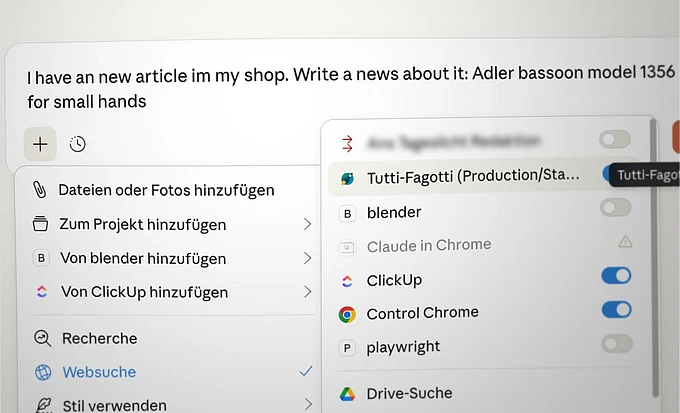This screenshot has height=413, width=680.
Task: Click the ClickUp icon in connector list
Action: pyautogui.click(x=347, y=281)
